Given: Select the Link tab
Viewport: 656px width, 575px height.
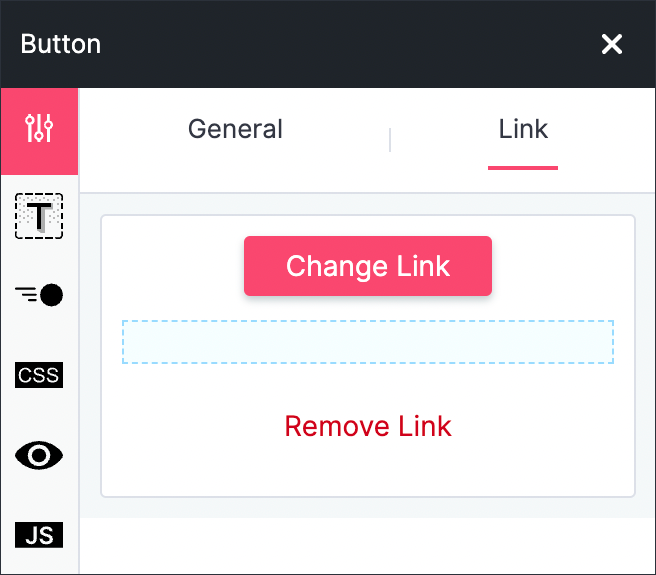Looking at the screenshot, I should point(523,129).
